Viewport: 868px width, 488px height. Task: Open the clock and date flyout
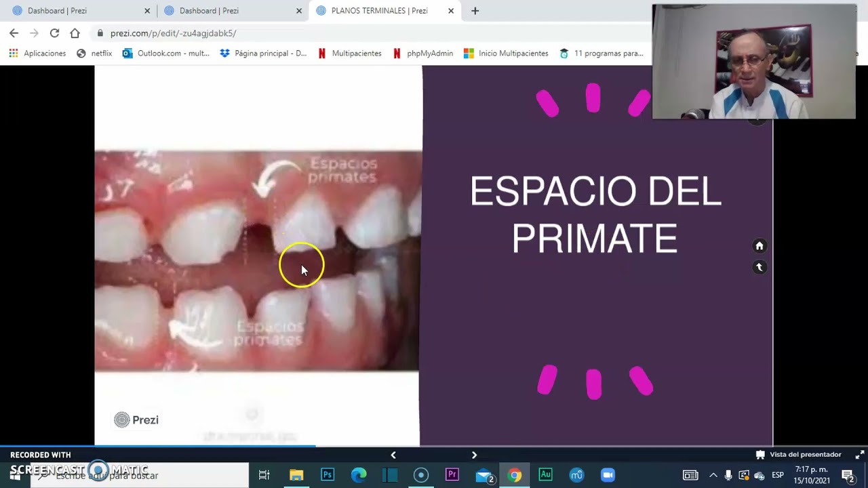(812, 475)
